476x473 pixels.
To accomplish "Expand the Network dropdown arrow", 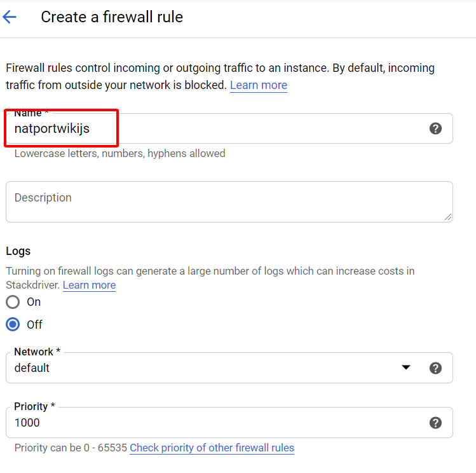I will click(406, 368).
